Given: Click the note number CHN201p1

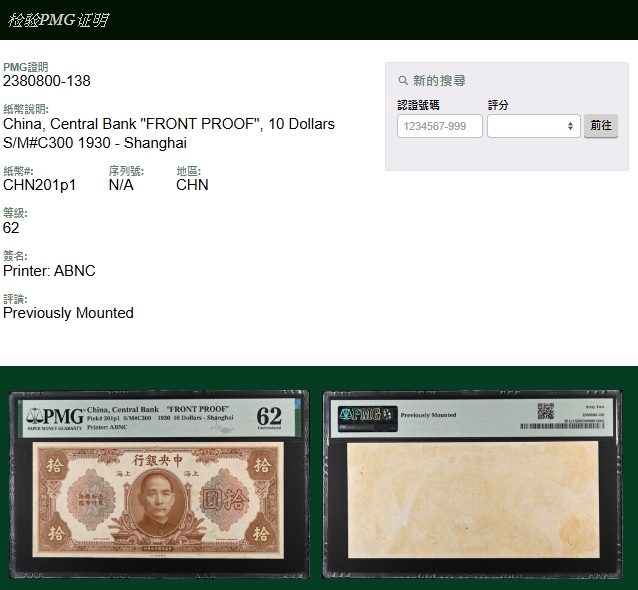Looking at the screenshot, I should (x=40, y=185).
